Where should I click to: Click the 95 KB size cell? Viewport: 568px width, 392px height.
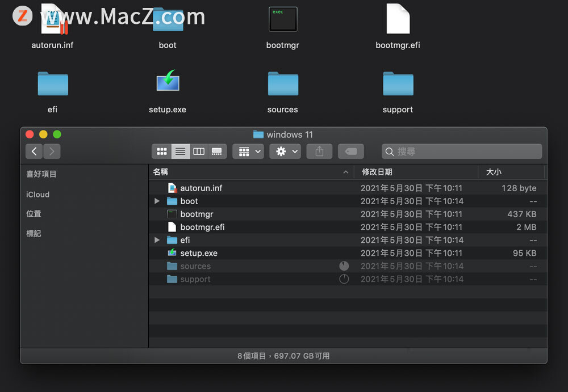pyautogui.click(x=524, y=254)
